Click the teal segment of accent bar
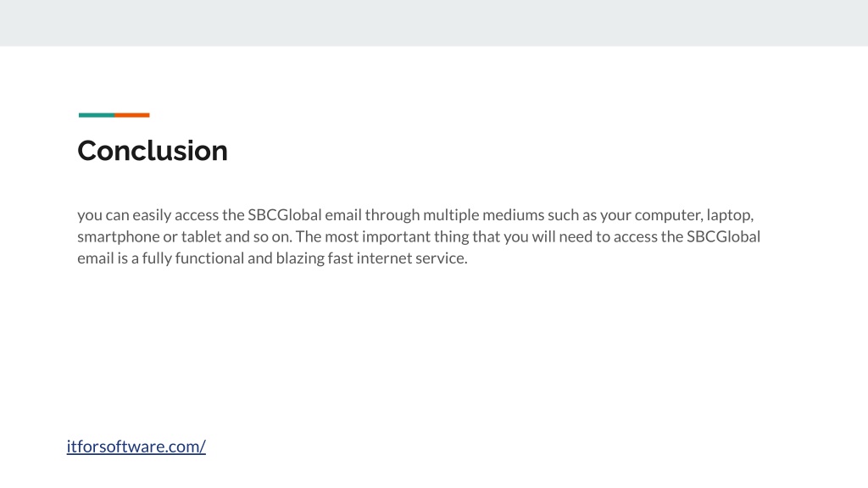 click(97, 115)
